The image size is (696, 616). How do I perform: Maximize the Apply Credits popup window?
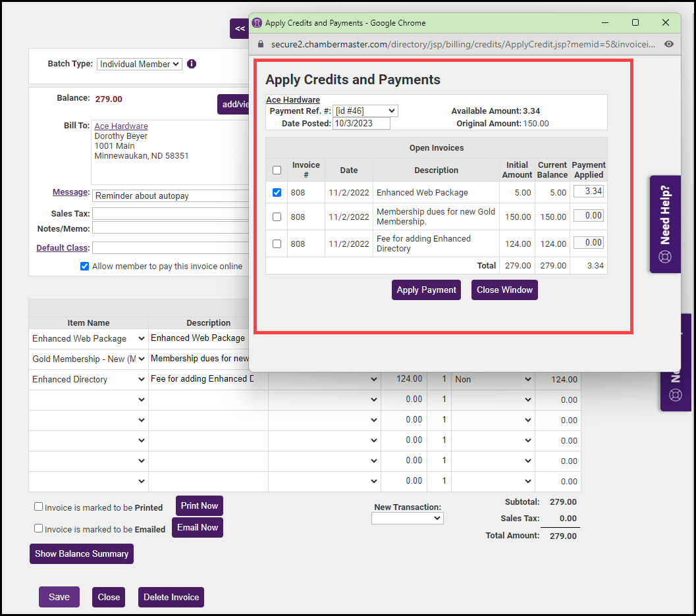635,22
